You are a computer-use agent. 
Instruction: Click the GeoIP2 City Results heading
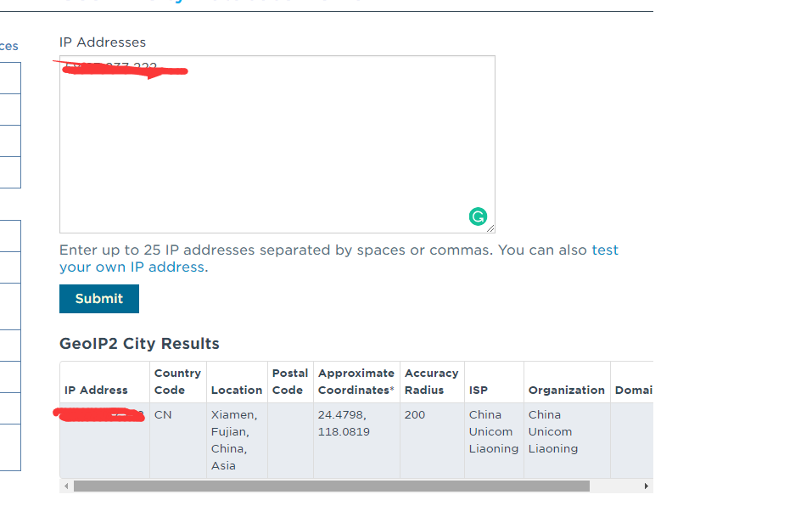coord(139,343)
